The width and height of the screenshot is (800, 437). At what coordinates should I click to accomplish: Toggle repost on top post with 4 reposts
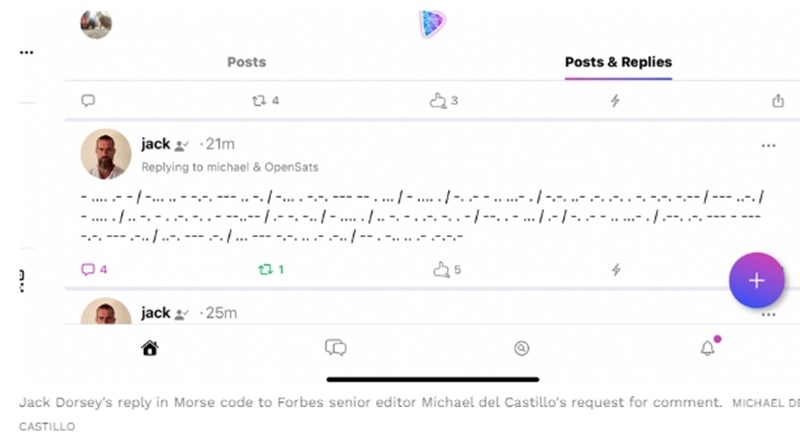click(260, 100)
